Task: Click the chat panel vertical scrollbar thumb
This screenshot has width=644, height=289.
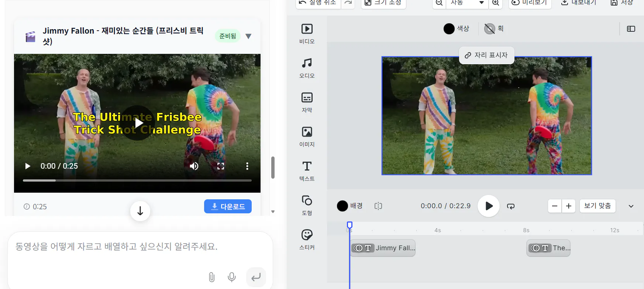Action: pos(273,168)
